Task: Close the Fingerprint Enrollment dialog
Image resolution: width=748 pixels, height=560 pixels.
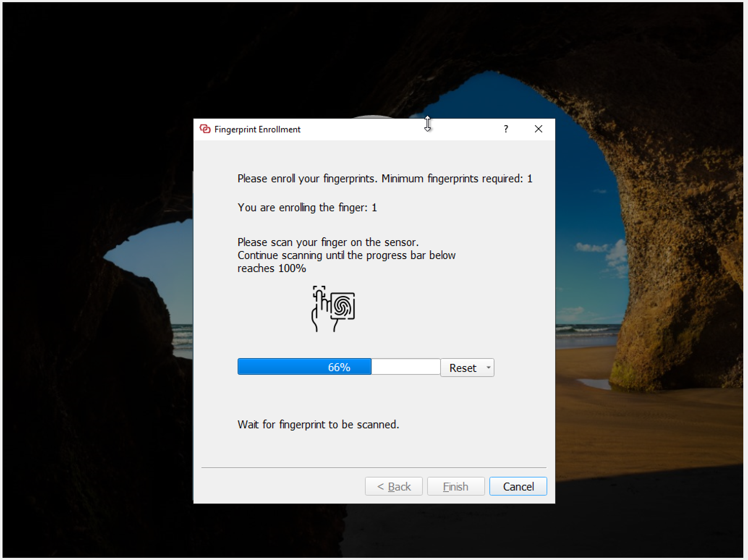Action: pyautogui.click(x=538, y=129)
